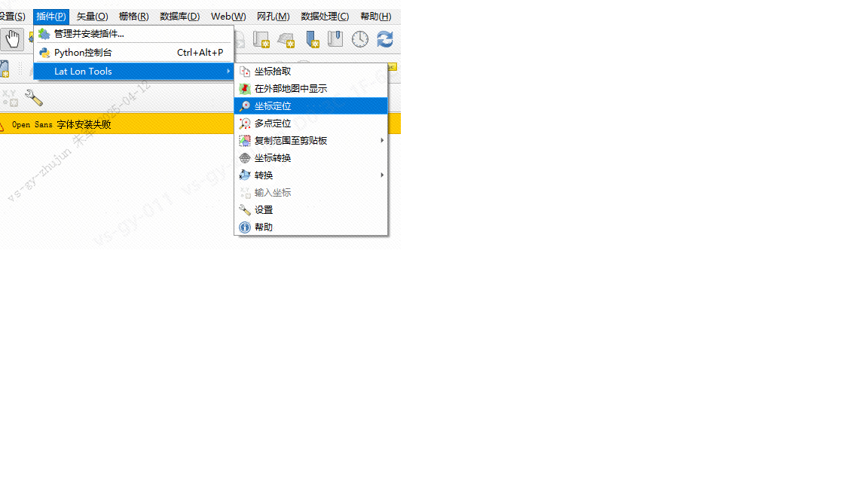This screenshot has width=868, height=488.
Task: Click the magnifier icon beside 坐标定位
Action: [x=245, y=106]
